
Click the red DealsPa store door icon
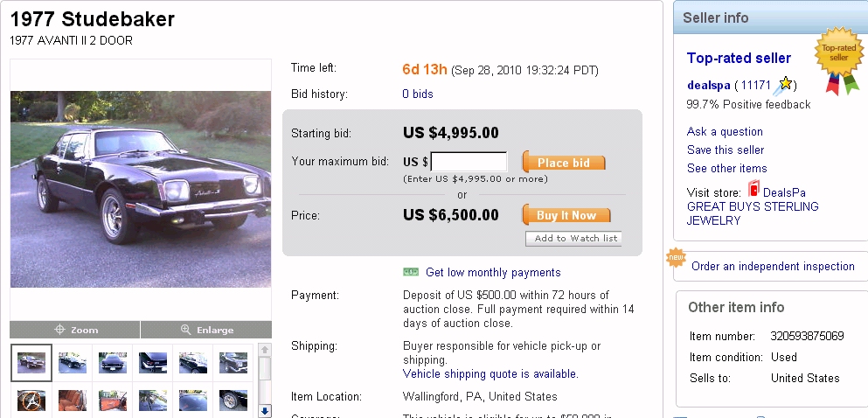coord(753,191)
